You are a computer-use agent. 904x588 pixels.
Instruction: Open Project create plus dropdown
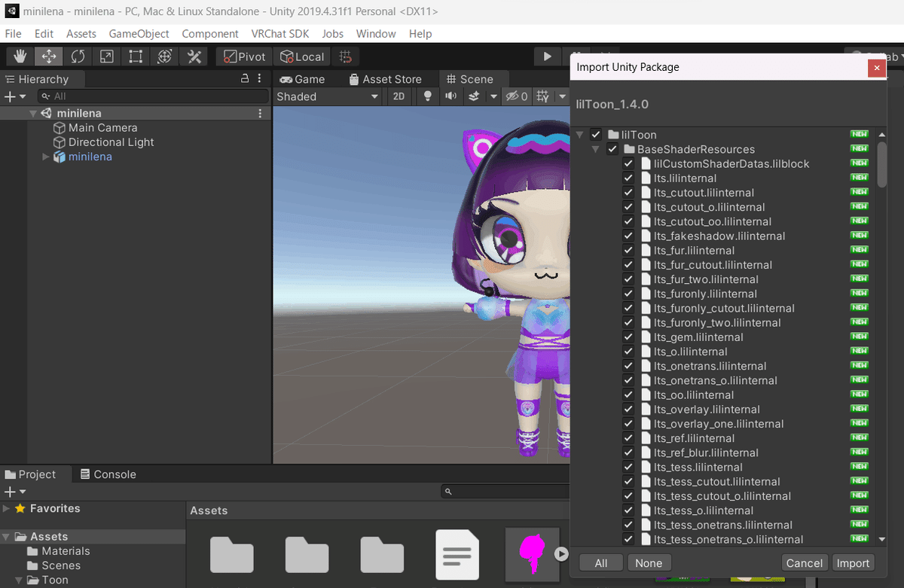click(x=15, y=492)
